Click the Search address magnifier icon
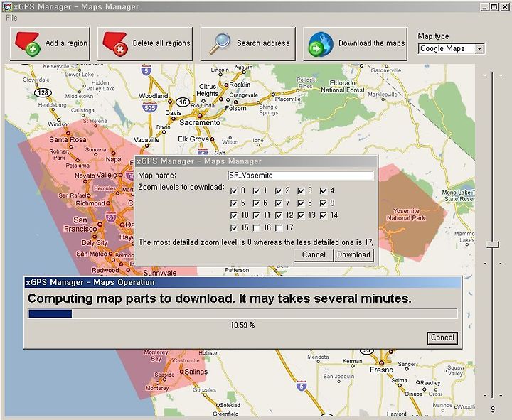The image size is (512, 420). [220, 44]
